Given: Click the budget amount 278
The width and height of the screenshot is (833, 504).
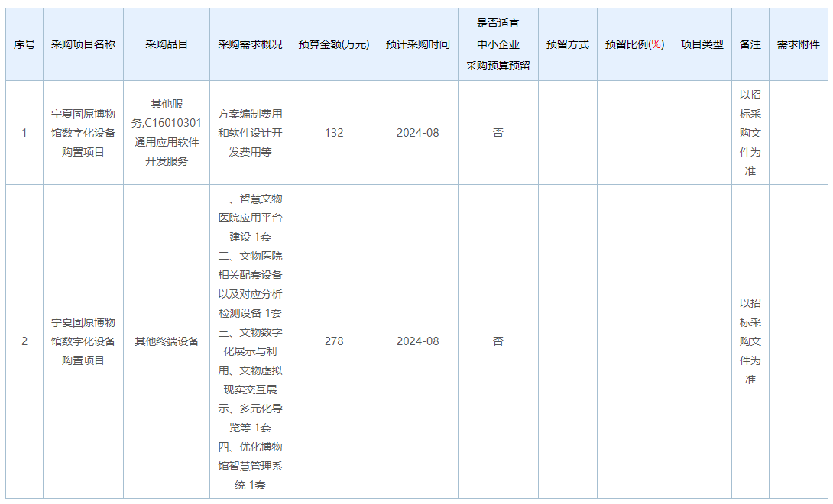Looking at the screenshot, I should (334, 341).
